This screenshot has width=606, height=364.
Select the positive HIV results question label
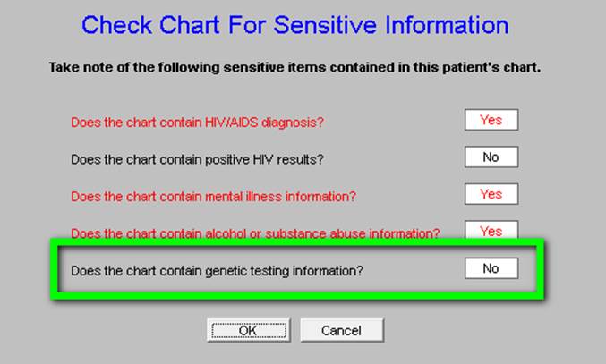pyautogui.click(x=197, y=159)
